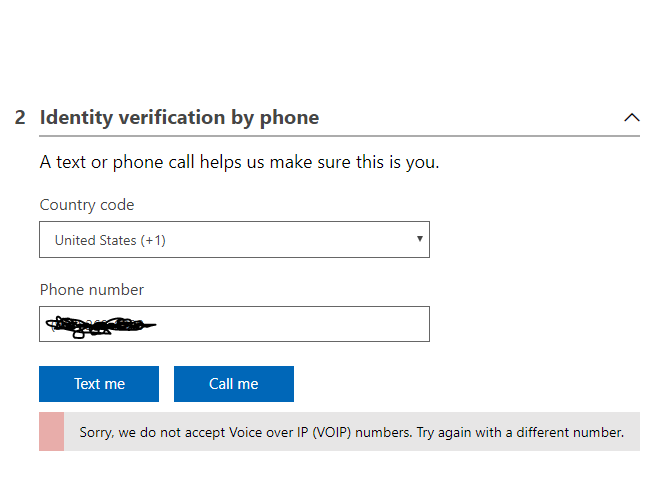Click the word "phone" in section title
The width and height of the screenshot is (666, 477).
[x=289, y=117]
